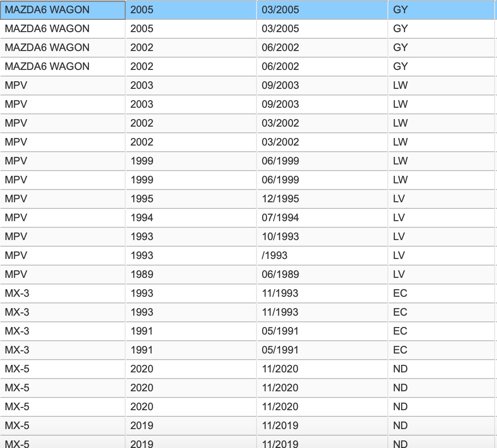Click 03/2005 date in the highlighted row
Image resolution: width=497 pixels, height=448 pixels.
click(322, 10)
